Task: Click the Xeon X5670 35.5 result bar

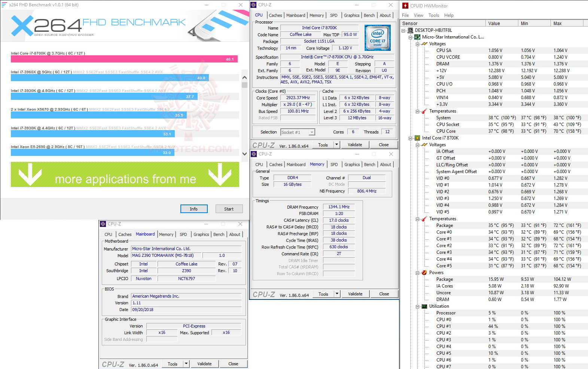Action: [98, 115]
